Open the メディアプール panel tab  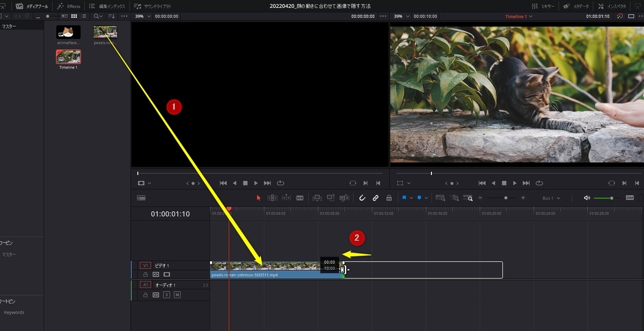[x=32, y=6]
